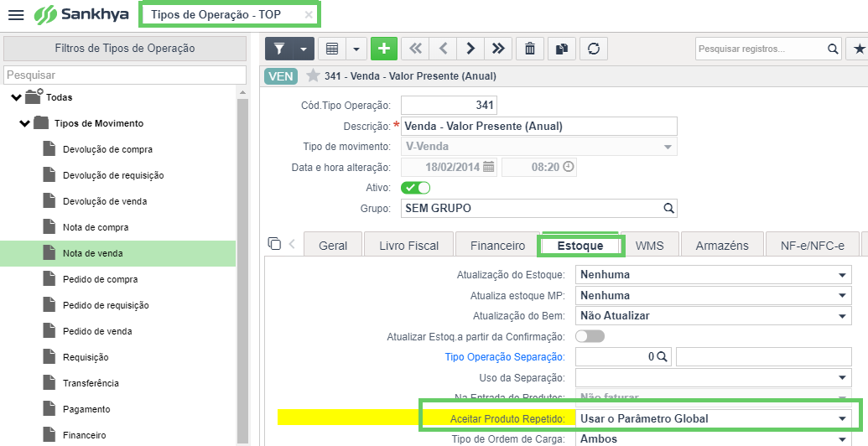Click the Pesquisar filter input field
Image resolution: width=868 pixels, height=446 pixels.
point(125,75)
